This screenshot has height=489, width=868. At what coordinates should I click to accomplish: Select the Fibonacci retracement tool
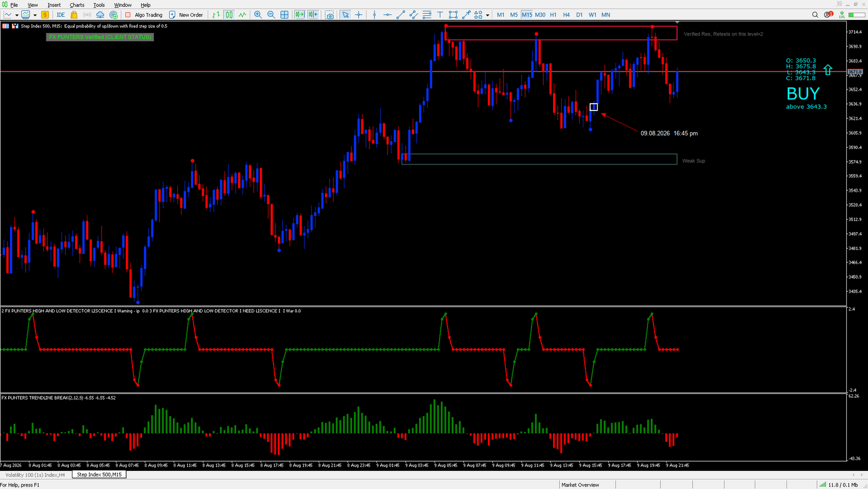tap(427, 15)
